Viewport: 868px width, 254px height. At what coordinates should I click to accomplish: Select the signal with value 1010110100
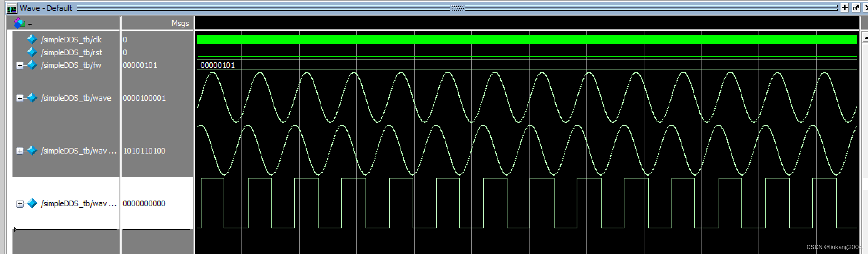[x=79, y=151]
